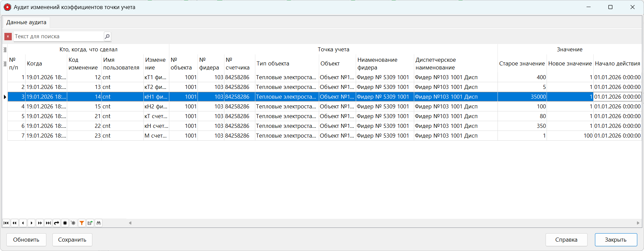This screenshot has height=251, width=644.
Task: Click the black asterisk bookmark button
Action: pos(65,223)
